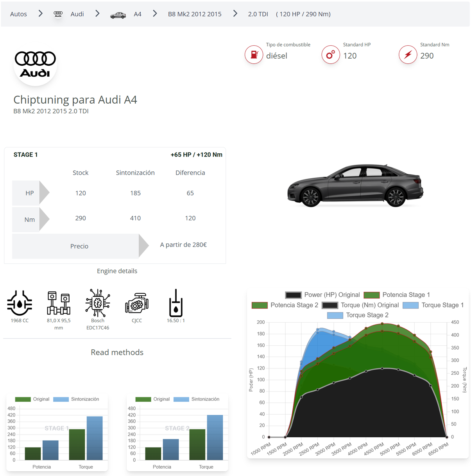Click the 16.50:1 compression ratio icon
Image resolution: width=471 pixels, height=476 pixels.
coord(176,303)
